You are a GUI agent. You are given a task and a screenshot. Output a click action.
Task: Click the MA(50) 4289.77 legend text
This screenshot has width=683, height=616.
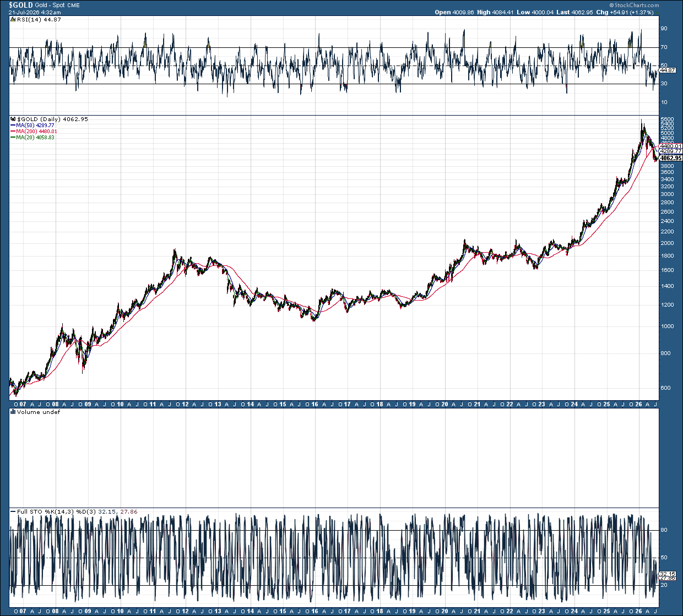[35, 126]
